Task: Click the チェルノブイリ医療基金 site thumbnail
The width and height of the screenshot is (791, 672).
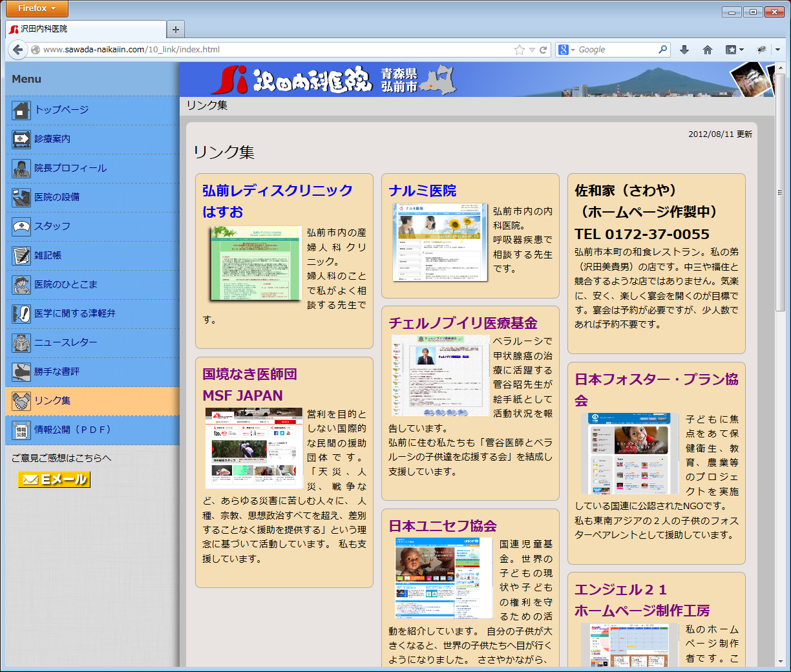Action: click(x=440, y=375)
